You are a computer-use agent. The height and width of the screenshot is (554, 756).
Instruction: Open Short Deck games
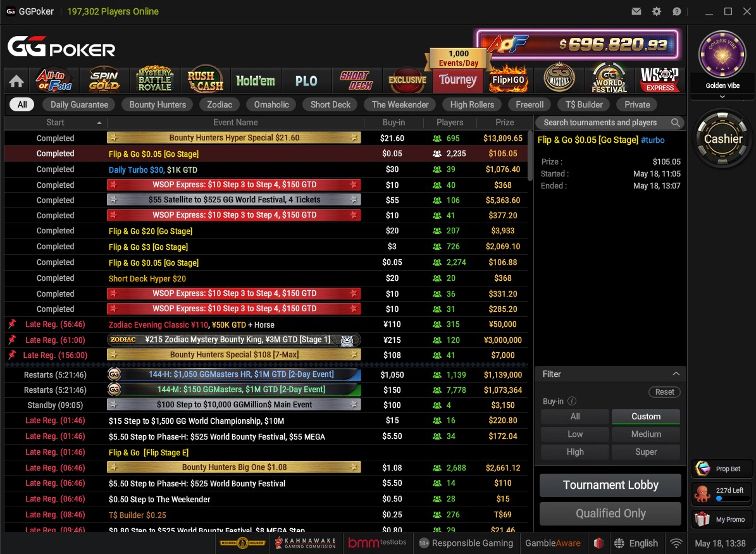(356, 80)
